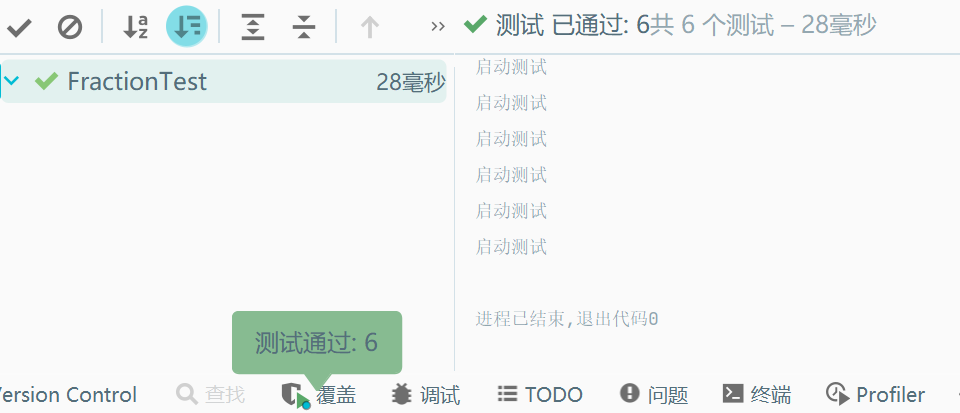The width and height of the screenshot is (960, 413).
Task: Go to previous failed test arrow
Action: (x=370, y=27)
